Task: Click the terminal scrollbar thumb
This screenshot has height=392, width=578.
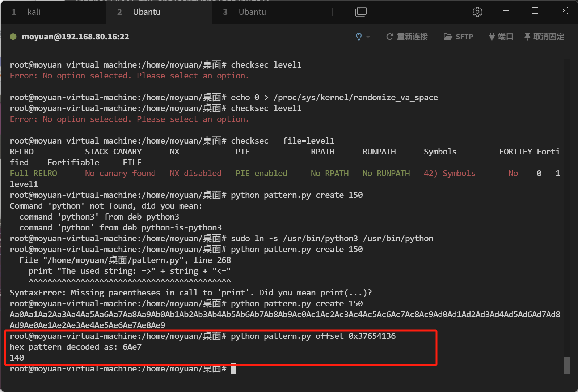Action: click(x=567, y=365)
